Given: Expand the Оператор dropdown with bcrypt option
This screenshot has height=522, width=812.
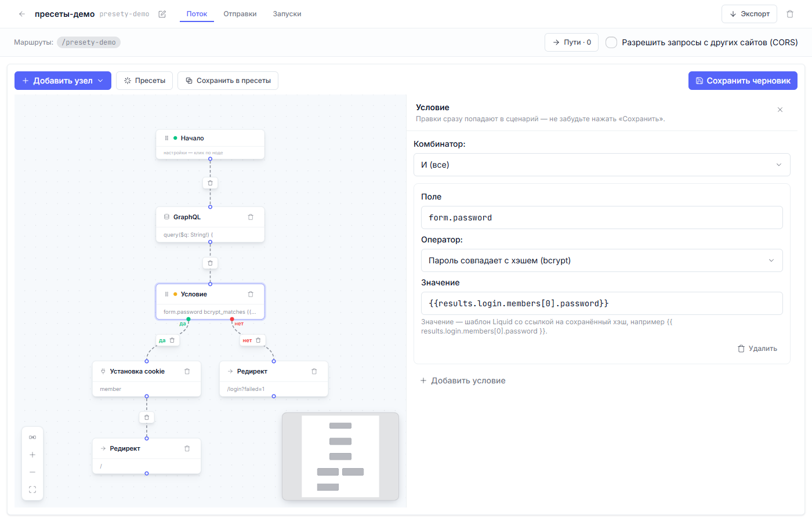Looking at the screenshot, I should (x=601, y=260).
